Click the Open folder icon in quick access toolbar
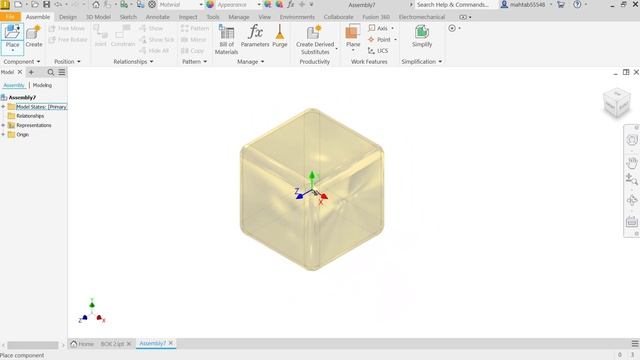Image resolution: width=640 pixels, height=360 pixels. pyautogui.click(x=35, y=4)
